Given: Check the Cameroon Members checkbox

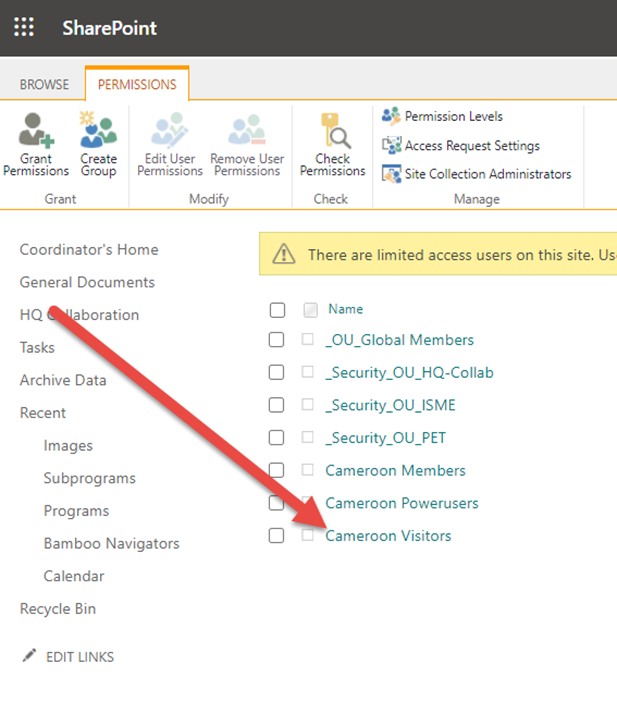Looking at the screenshot, I should tap(276, 470).
